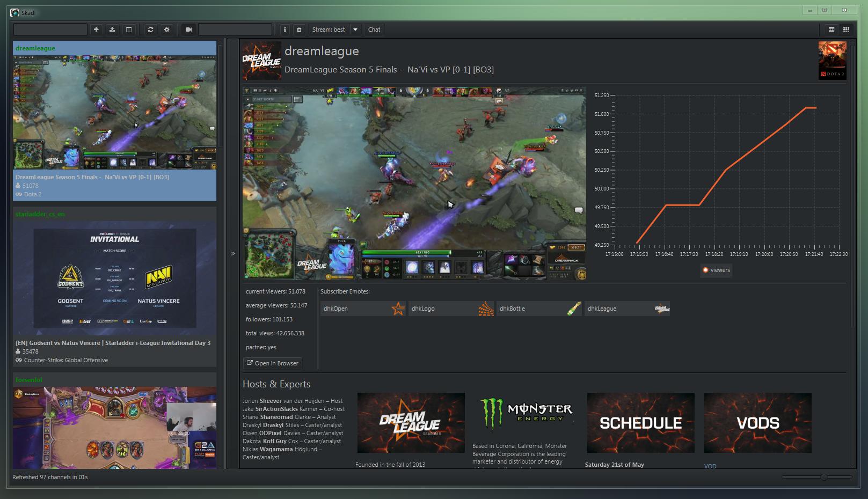This screenshot has height=499, width=868.
Task: Click the Skadi app icon in title bar
Action: pos(14,12)
